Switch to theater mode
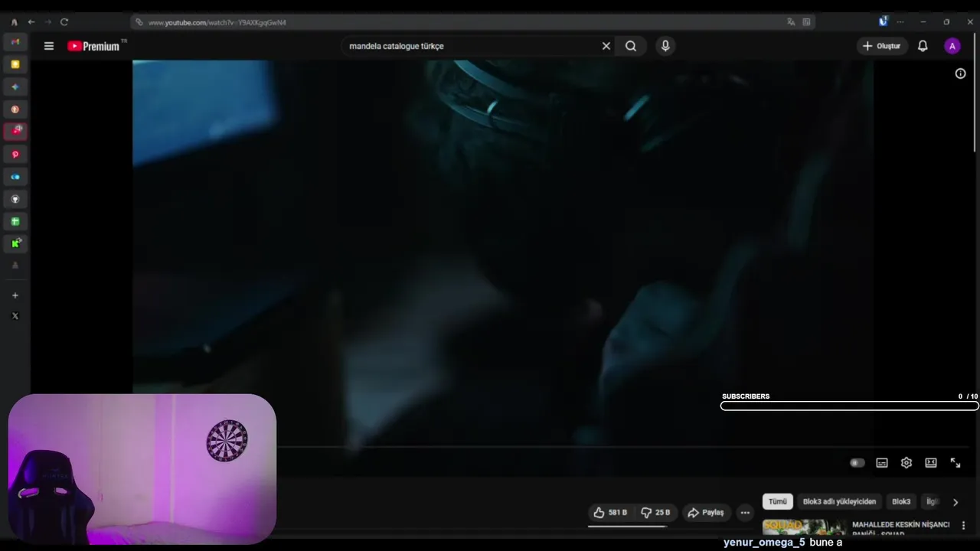This screenshot has width=980, height=551. [931, 463]
